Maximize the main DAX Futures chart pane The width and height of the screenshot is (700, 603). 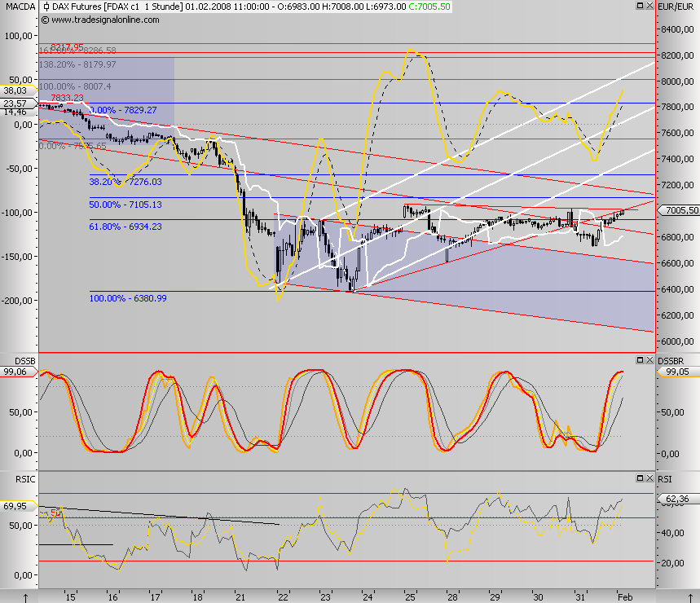[640, 6]
